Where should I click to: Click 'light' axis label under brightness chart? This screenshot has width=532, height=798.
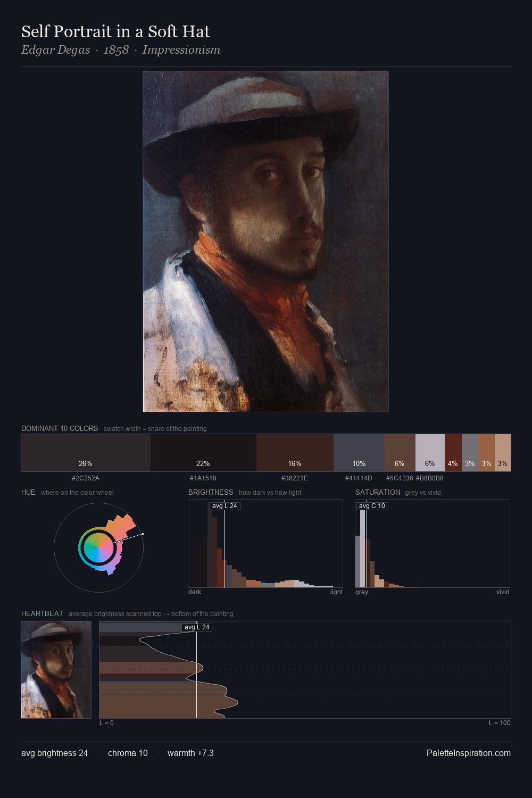click(336, 592)
